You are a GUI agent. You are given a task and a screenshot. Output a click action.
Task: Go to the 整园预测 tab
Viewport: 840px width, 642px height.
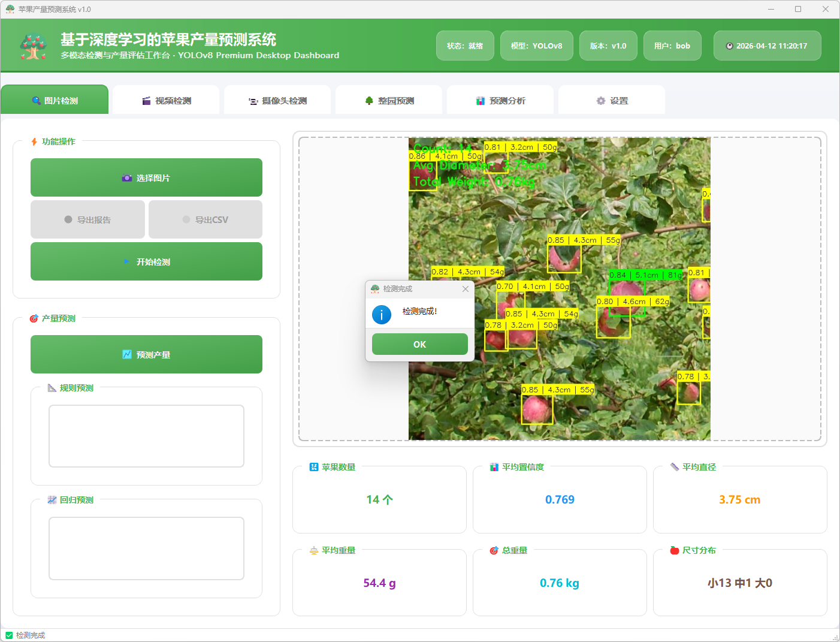pos(389,101)
